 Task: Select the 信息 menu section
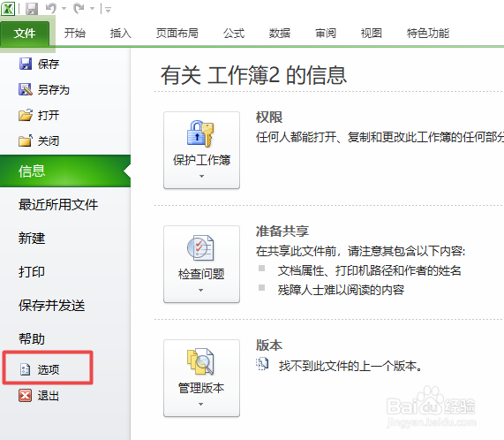tap(65, 171)
